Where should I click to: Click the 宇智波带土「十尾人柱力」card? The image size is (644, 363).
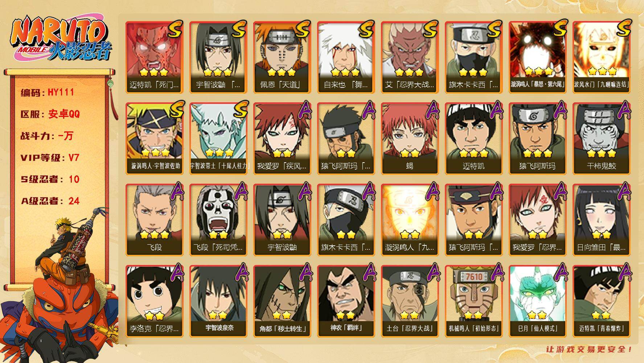point(218,138)
